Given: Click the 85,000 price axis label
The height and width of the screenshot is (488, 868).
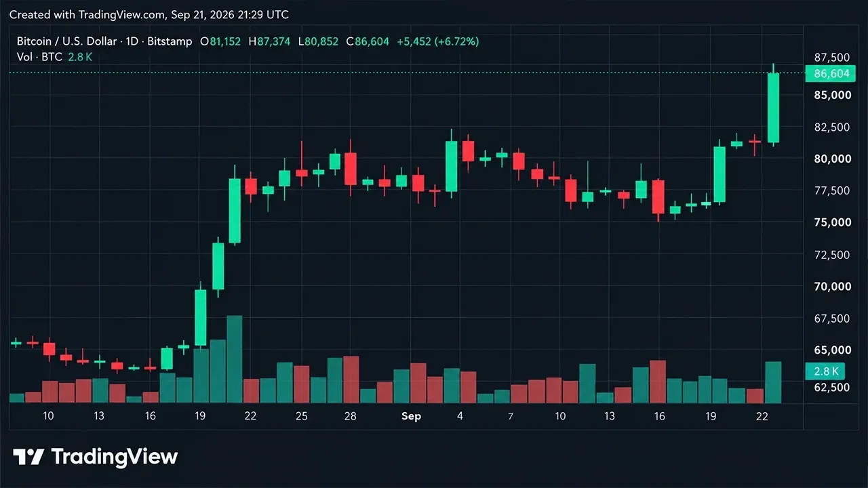Looking at the screenshot, I should [x=831, y=95].
